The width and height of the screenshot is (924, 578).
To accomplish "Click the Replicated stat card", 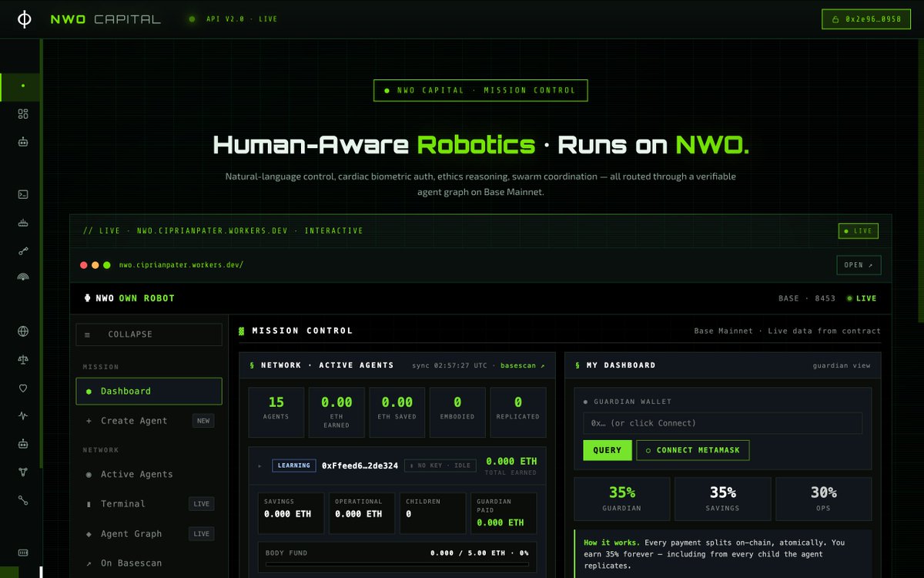I will point(518,412).
